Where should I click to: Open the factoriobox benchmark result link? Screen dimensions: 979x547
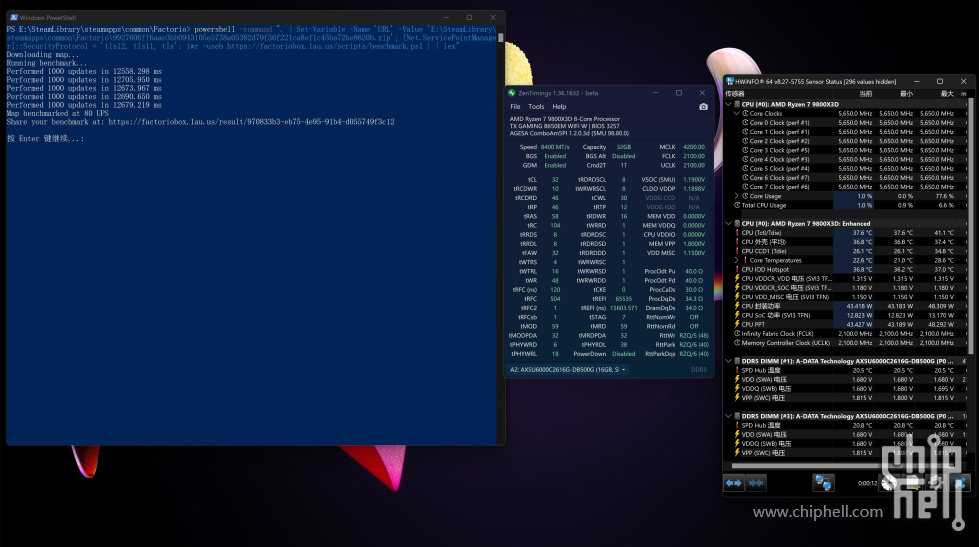click(x=251, y=122)
